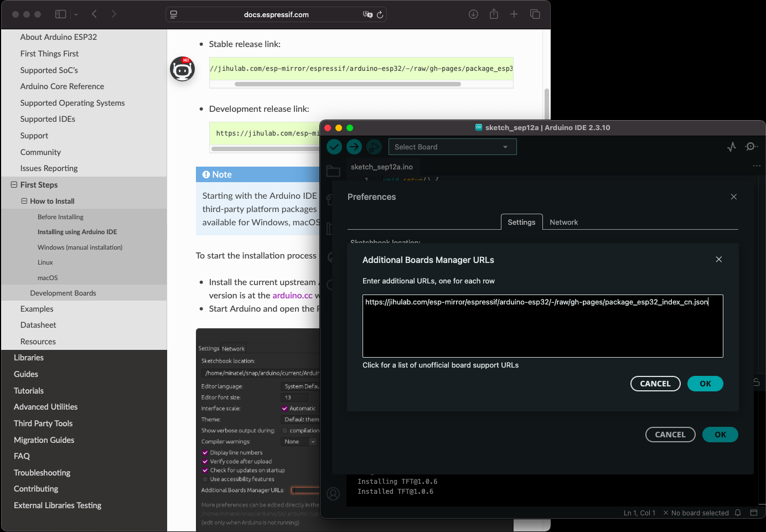Go to the Linux install section
This screenshot has width=766, height=532.
pyautogui.click(x=45, y=262)
